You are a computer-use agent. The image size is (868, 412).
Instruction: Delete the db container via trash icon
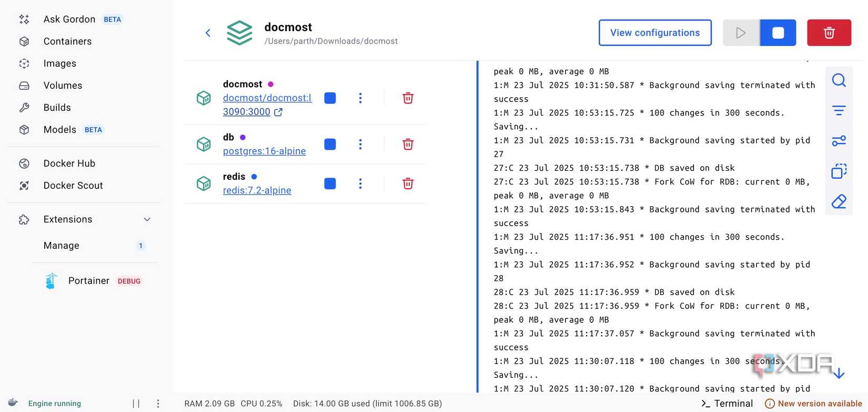[x=408, y=144]
